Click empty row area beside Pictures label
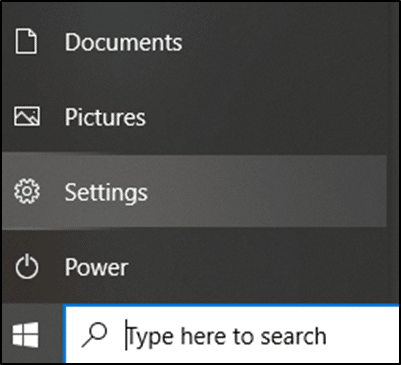 [272, 117]
